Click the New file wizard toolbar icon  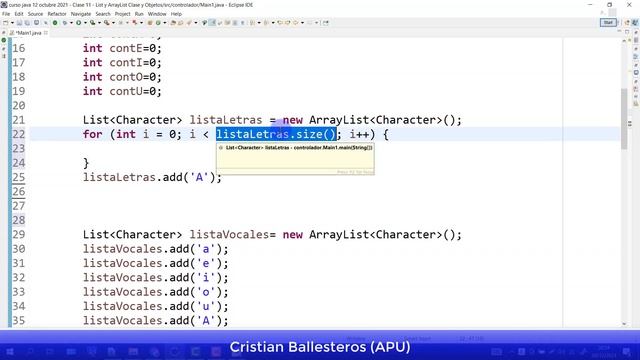[x=6, y=23]
